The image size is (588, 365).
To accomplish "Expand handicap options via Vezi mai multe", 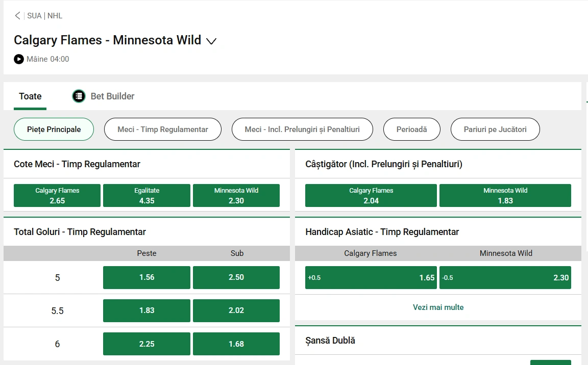I will pyautogui.click(x=438, y=307).
